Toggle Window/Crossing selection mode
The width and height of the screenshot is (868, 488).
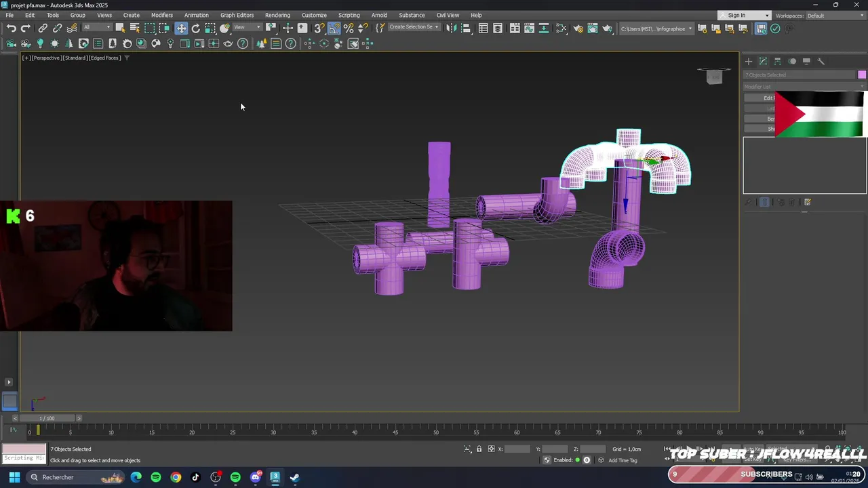(x=164, y=28)
